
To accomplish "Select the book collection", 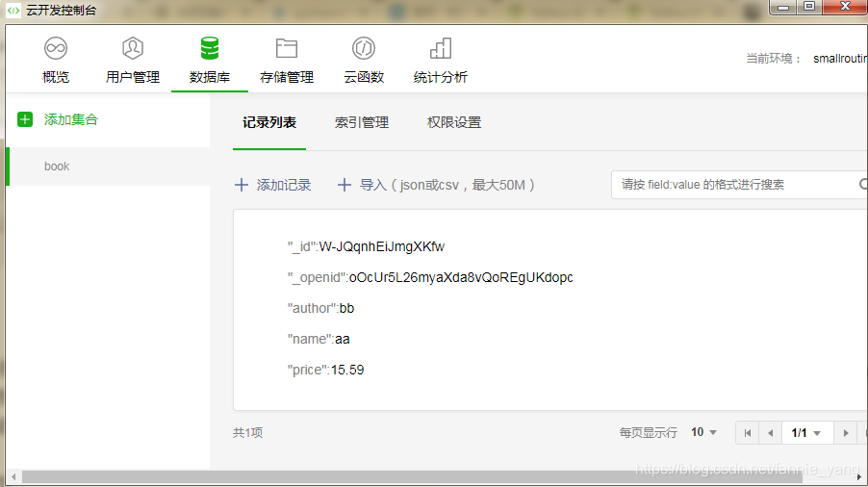I will tap(108, 166).
